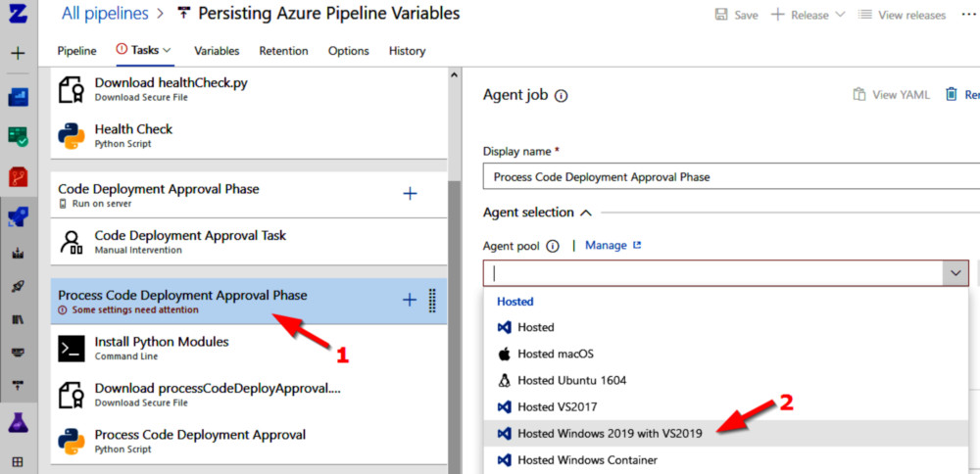This screenshot has height=474, width=980.
Task: Open the Manage agent pool link
Action: click(x=613, y=246)
